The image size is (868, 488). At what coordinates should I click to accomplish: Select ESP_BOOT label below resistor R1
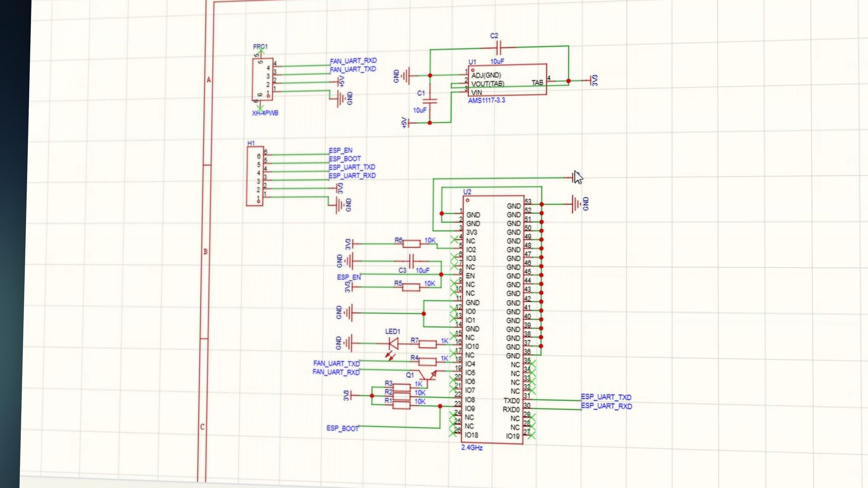tap(343, 428)
